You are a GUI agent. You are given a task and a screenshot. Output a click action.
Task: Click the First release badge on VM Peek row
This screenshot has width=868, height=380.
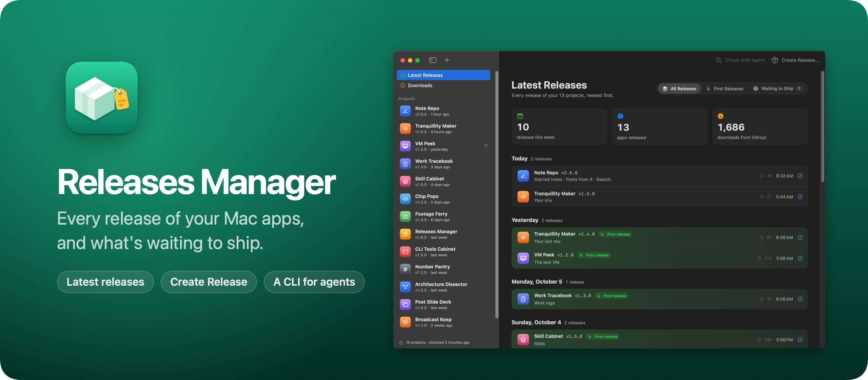(x=594, y=255)
